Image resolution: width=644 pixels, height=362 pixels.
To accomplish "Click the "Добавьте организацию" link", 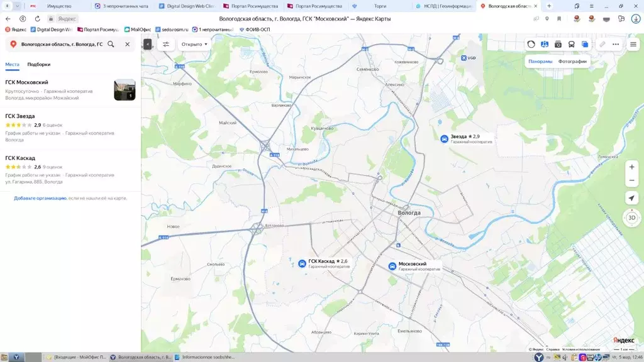I will [x=40, y=198].
